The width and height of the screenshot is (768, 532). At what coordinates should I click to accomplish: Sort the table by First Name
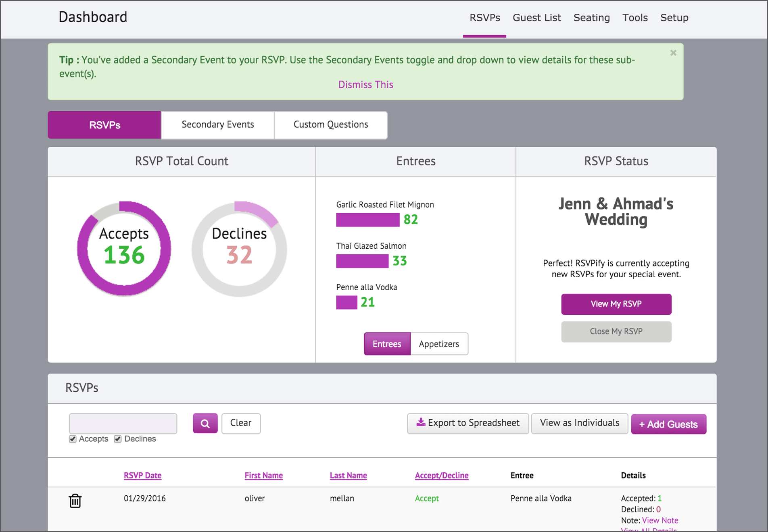point(264,476)
